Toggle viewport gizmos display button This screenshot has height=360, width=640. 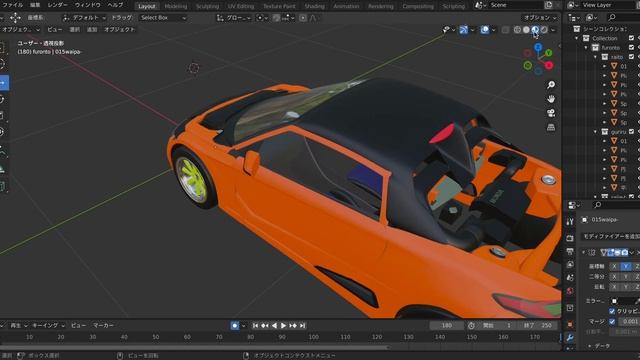pyautogui.click(x=464, y=30)
